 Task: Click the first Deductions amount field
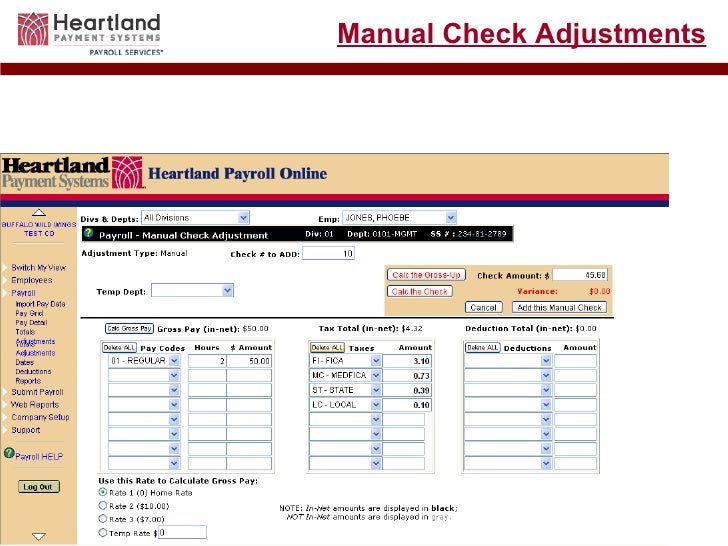point(576,361)
